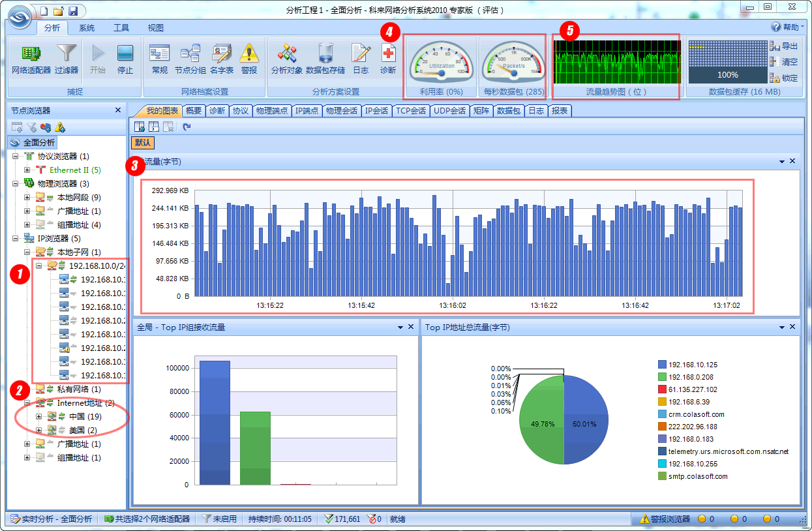
Task: Click 清空 to clear packet buffer
Action: 784,62
